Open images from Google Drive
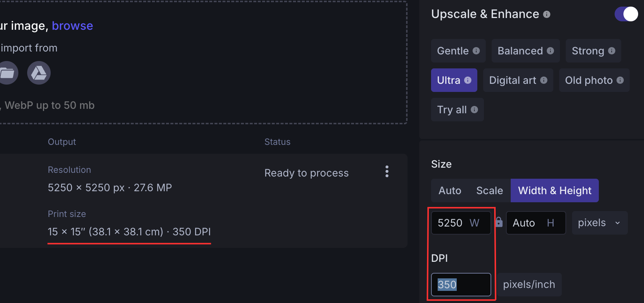The width and height of the screenshot is (644, 303). (39, 73)
